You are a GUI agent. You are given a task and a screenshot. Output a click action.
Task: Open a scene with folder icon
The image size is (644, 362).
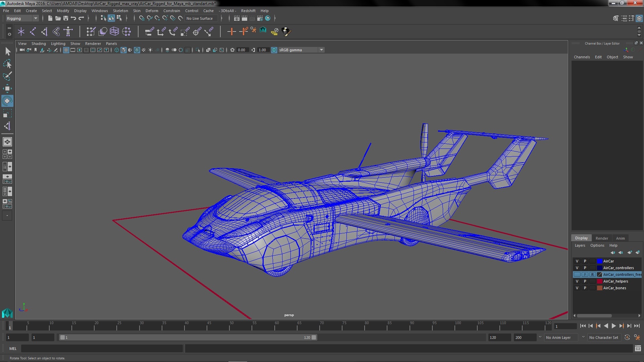click(x=58, y=18)
